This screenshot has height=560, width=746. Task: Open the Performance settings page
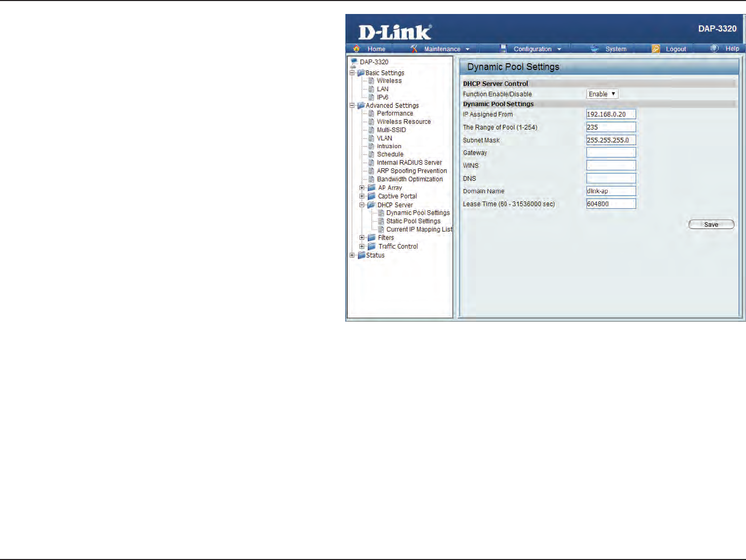395,113
